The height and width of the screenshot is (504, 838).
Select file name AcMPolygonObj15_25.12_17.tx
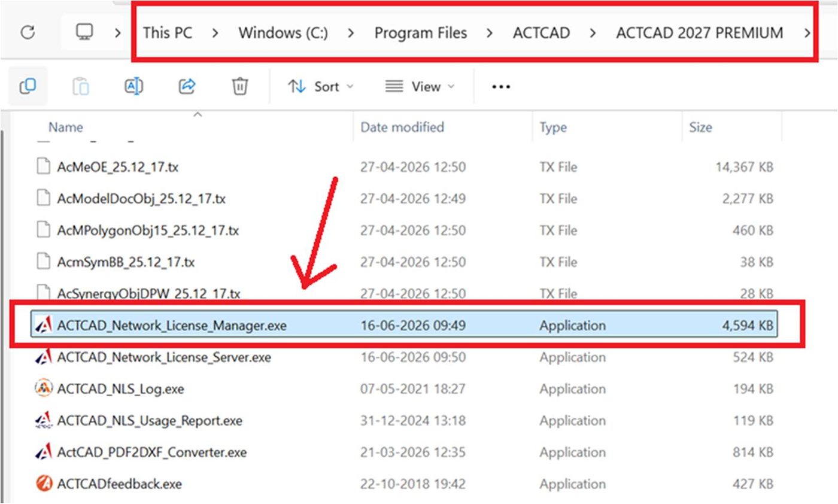(148, 231)
